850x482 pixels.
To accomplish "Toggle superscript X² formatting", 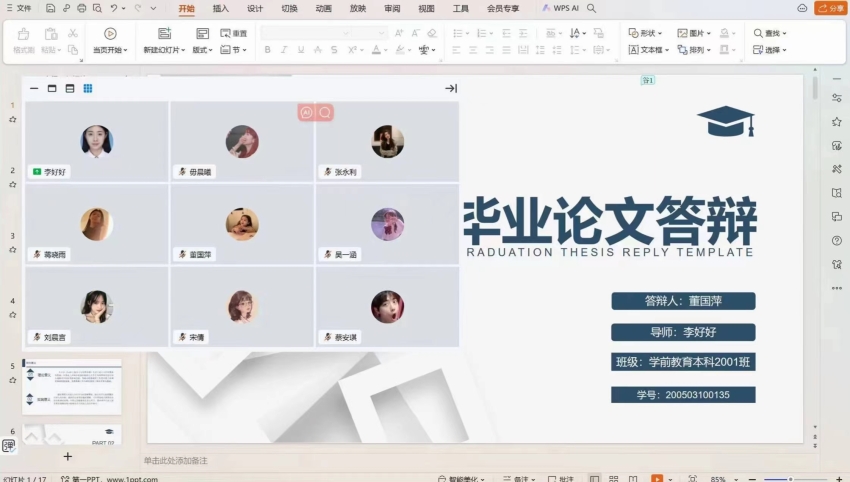I will (352, 50).
